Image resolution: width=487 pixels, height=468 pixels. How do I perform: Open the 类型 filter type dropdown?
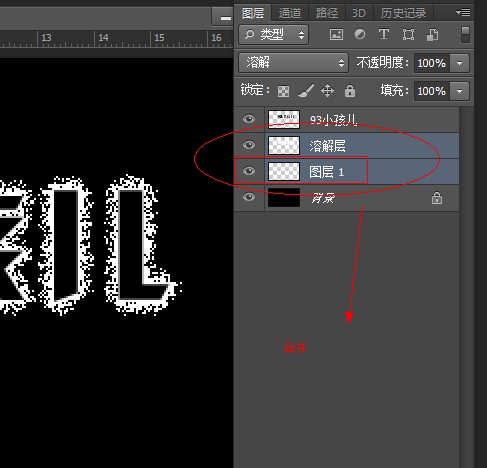(x=274, y=35)
